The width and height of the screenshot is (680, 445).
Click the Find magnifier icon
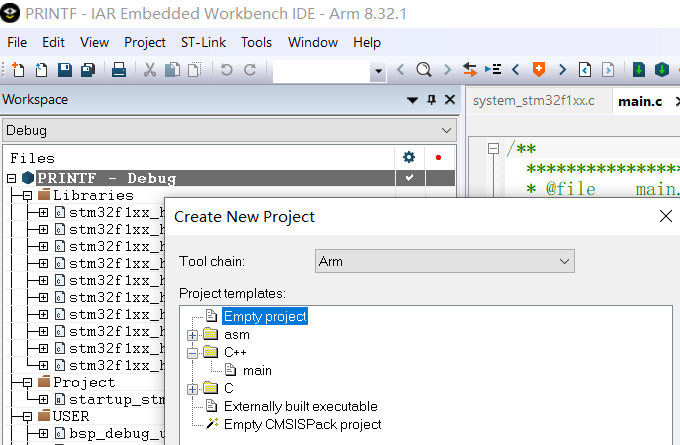coord(424,69)
